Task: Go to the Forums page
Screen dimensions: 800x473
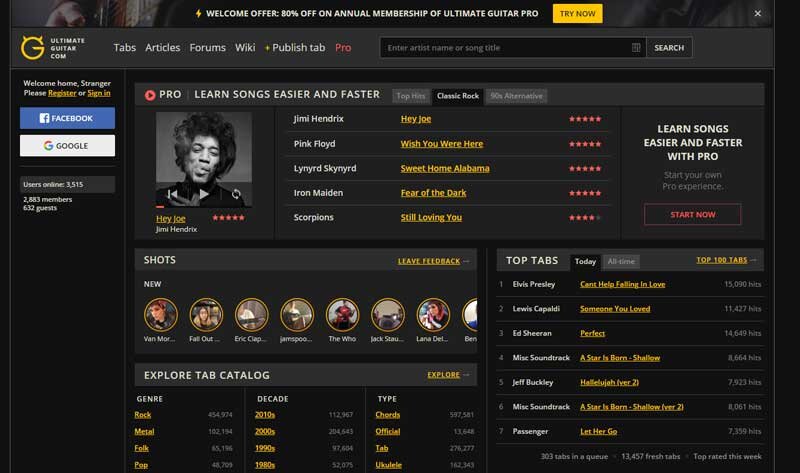Action: pos(207,47)
